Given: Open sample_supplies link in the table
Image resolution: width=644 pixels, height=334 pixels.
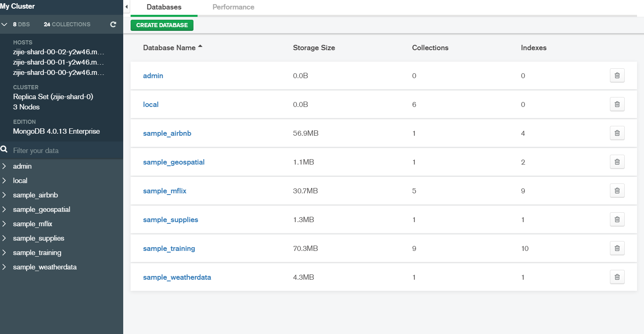Looking at the screenshot, I should point(170,220).
